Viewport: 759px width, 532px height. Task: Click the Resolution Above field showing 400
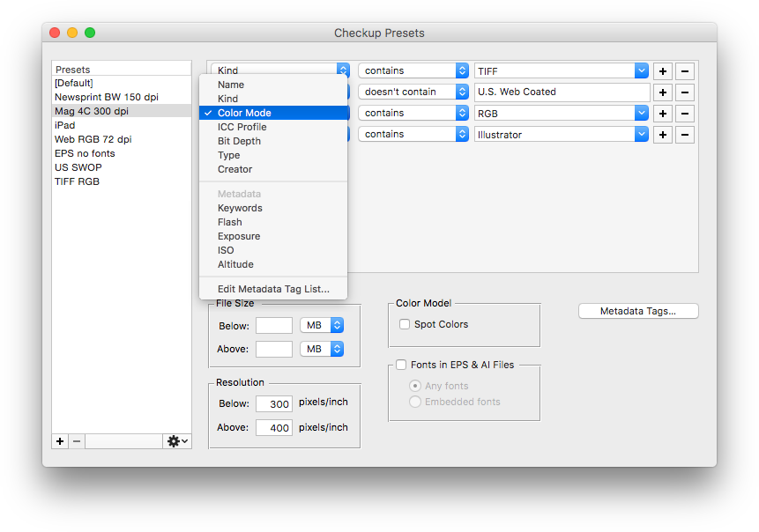tap(274, 427)
